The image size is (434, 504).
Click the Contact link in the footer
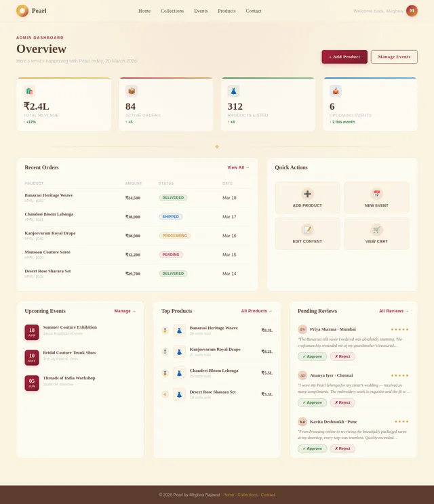[x=268, y=495]
